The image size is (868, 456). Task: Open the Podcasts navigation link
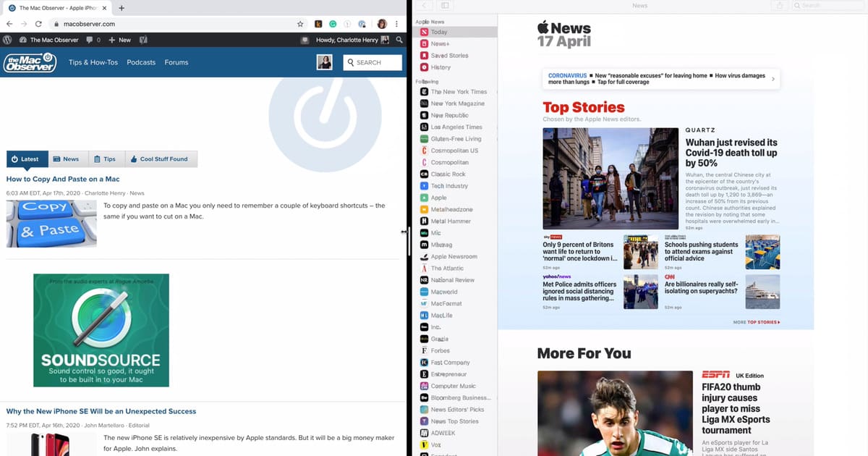pos(141,62)
